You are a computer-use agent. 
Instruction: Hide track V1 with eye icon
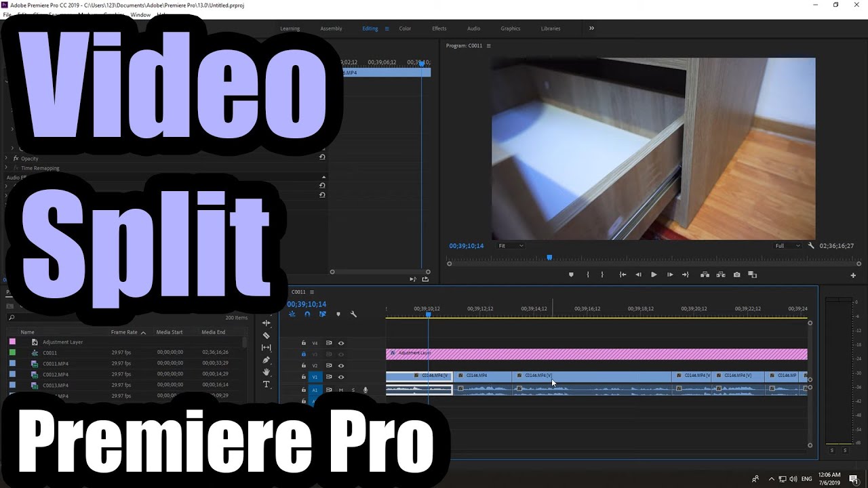[341, 377]
